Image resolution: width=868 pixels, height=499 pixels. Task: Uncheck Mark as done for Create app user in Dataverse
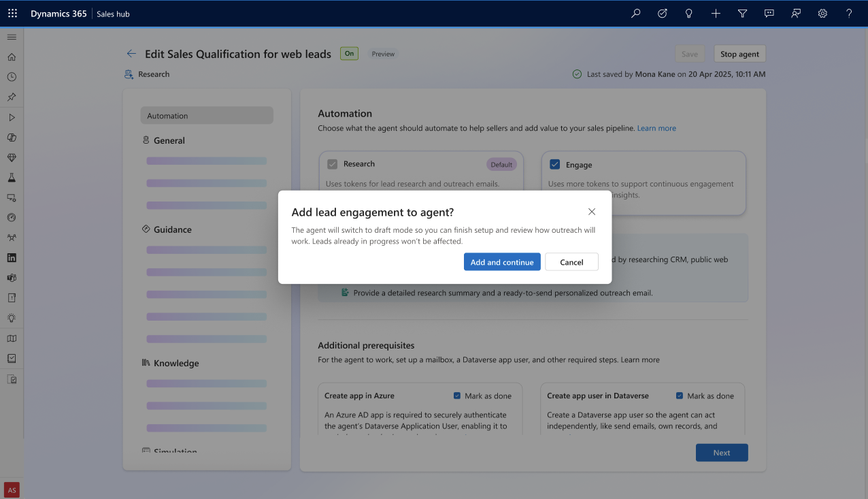coord(680,396)
